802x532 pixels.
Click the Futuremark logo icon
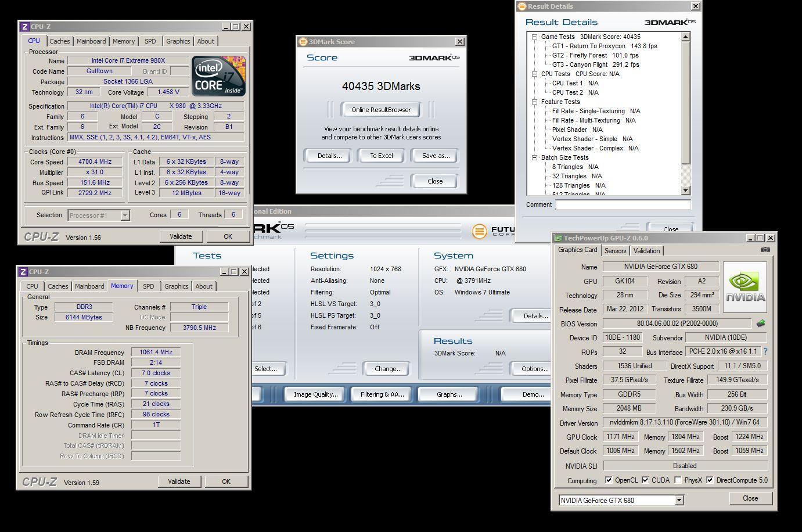coord(479,232)
